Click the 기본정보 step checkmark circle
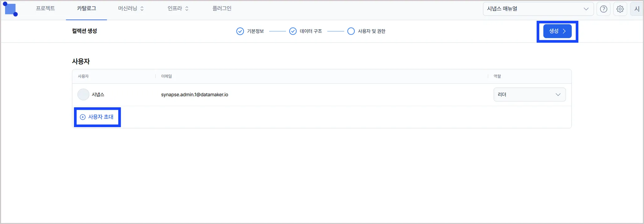The height and width of the screenshot is (224, 644). tap(240, 31)
